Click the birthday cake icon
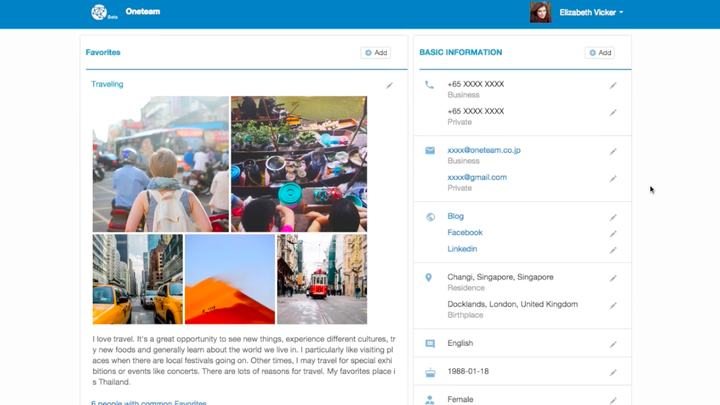This screenshot has height=405, width=720. pos(430,372)
